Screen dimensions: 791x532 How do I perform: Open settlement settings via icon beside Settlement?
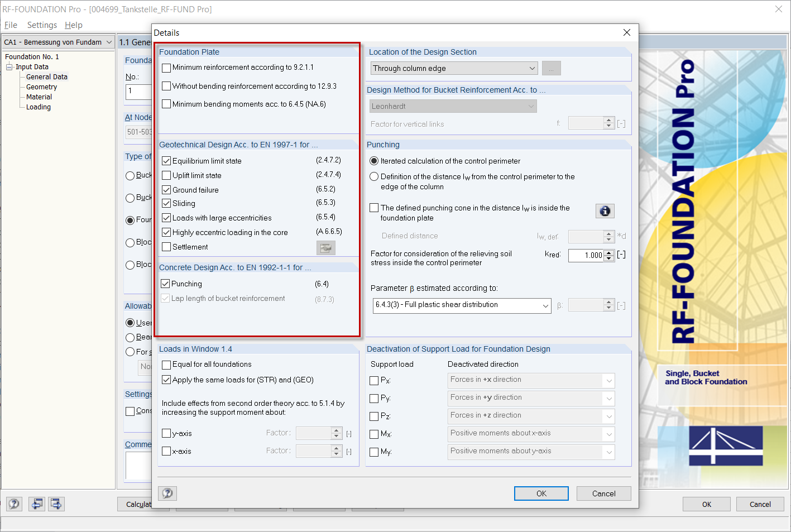tap(325, 247)
